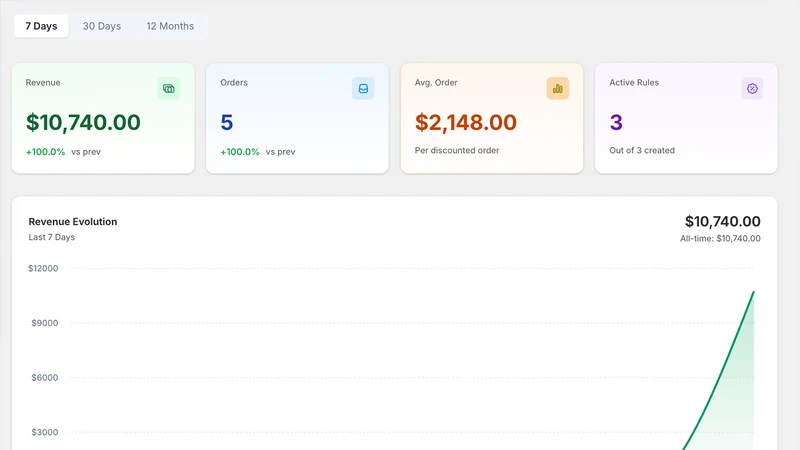This screenshot has height=450, width=800.
Task: Click the $6000 axis label
Action: tap(45, 378)
